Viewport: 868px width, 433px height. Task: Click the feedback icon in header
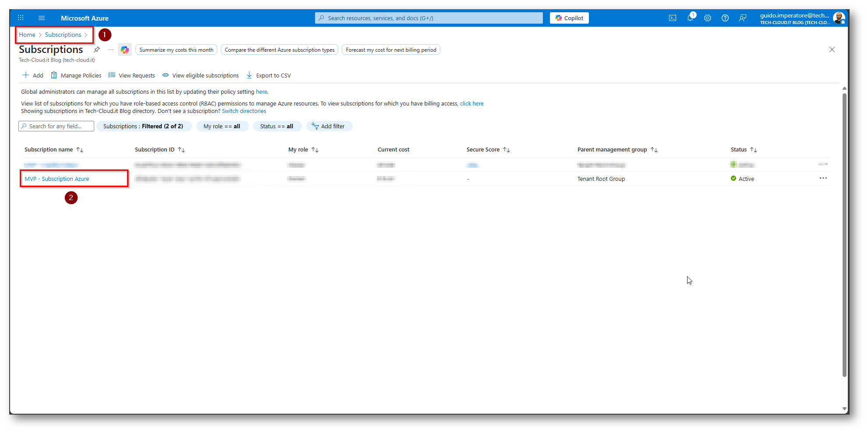743,18
